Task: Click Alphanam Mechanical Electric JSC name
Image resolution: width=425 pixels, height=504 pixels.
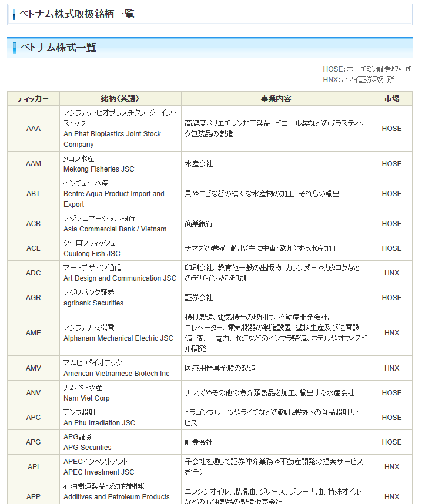Action: pyautogui.click(x=118, y=338)
